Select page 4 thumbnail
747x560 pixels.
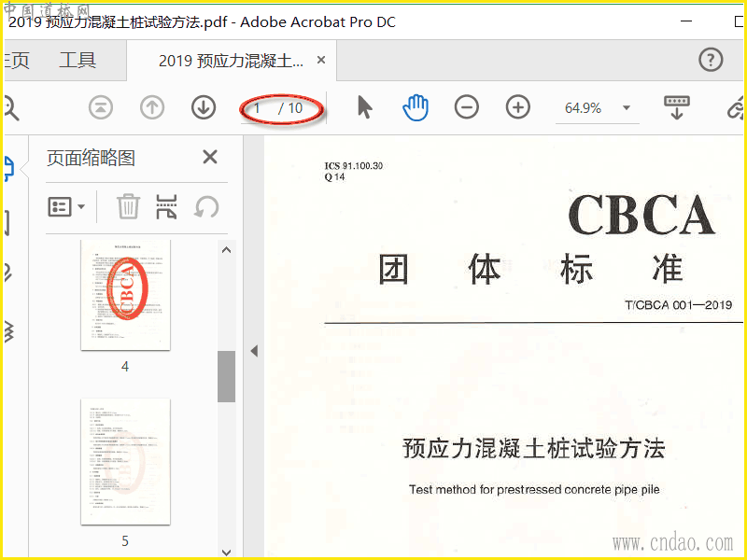tap(125, 295)
